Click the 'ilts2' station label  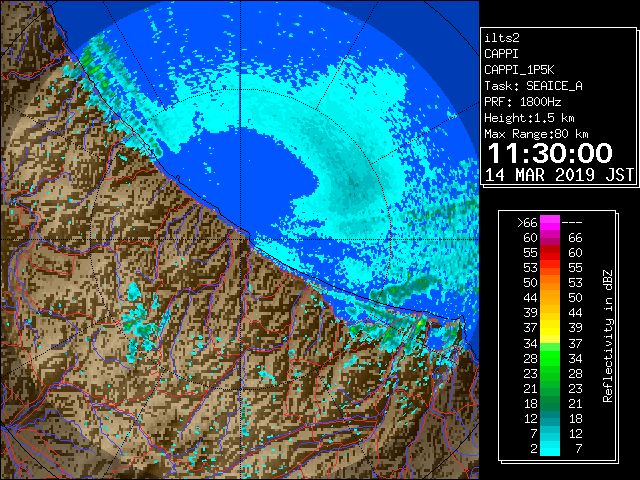502,38
